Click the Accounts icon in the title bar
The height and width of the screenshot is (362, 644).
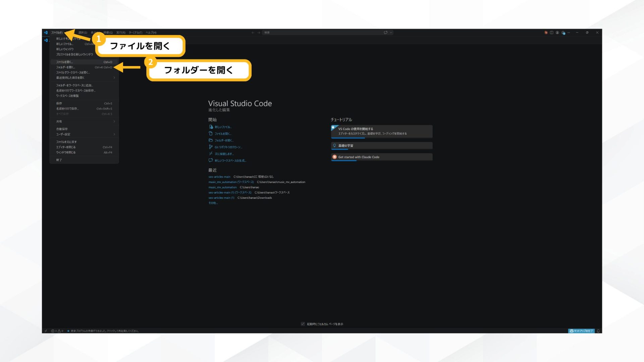(x=557, y=33)
